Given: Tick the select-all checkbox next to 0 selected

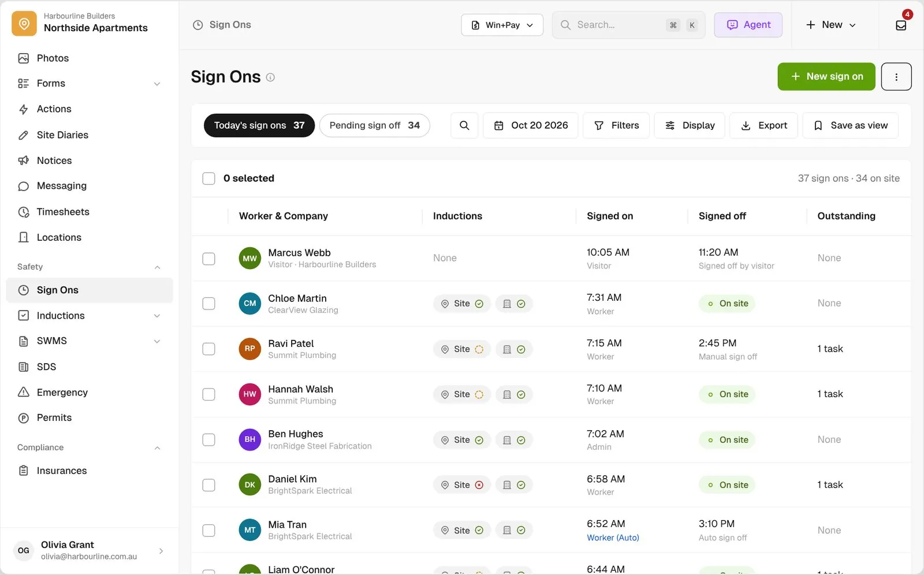Looking at the screenshot, I should (209, 178).
